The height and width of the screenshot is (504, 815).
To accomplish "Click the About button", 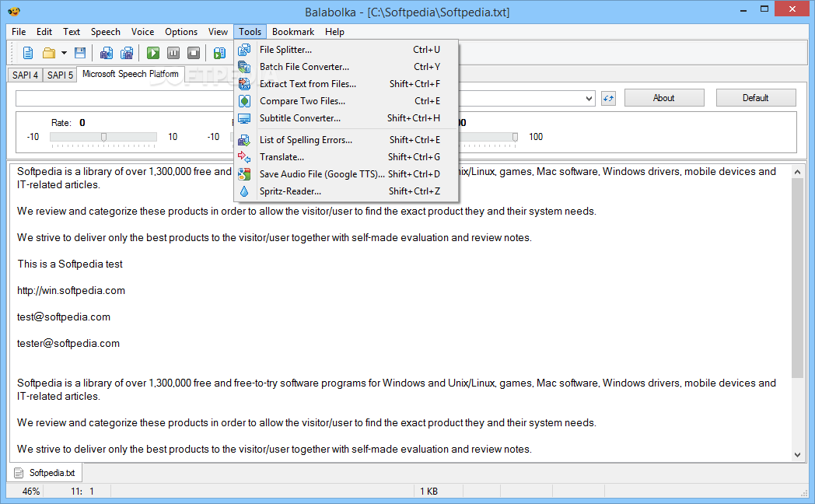I will point(664,98).
